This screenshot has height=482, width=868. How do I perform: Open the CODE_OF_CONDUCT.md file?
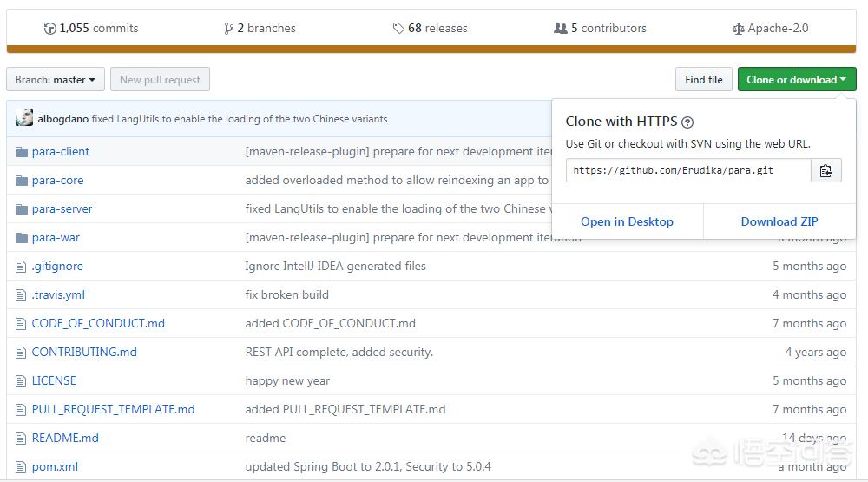98,324
